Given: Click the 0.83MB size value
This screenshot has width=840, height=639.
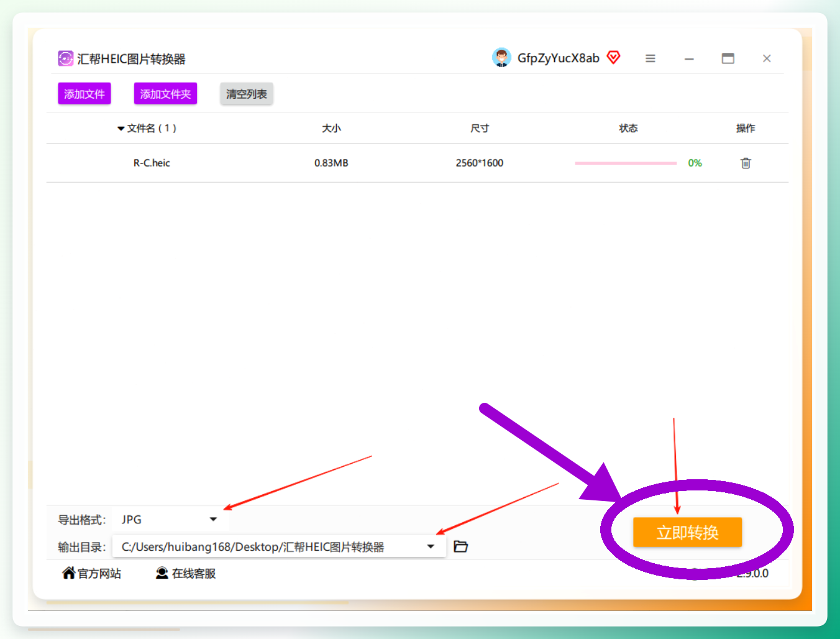Looking at the screenshot, I should 331,163.
